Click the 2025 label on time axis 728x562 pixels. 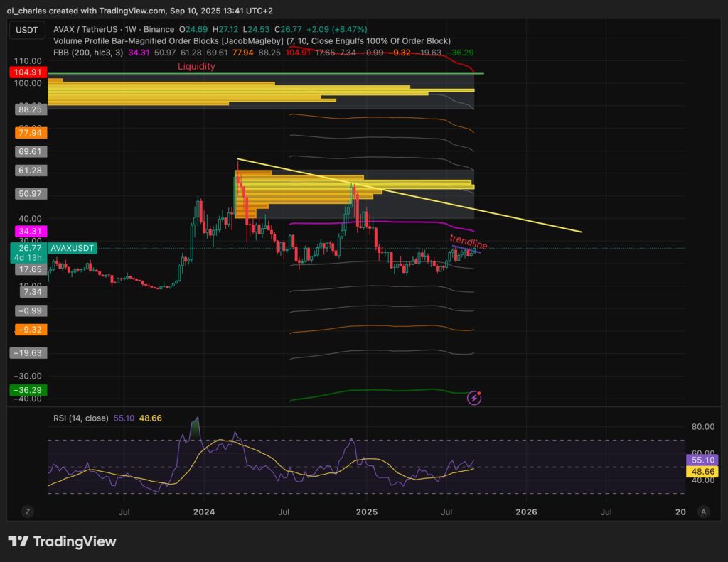pos(366,512)
